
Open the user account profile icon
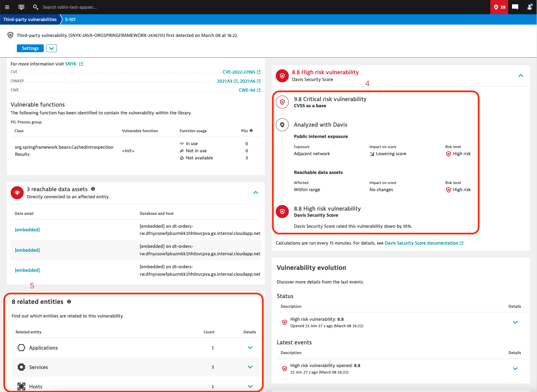530,7
